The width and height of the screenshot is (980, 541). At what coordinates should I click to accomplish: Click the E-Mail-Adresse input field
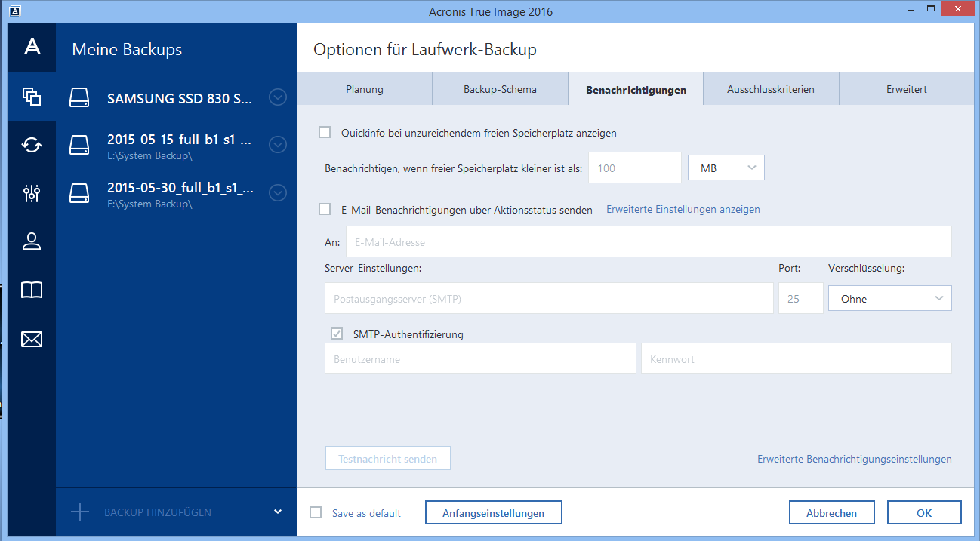point(648,242)
